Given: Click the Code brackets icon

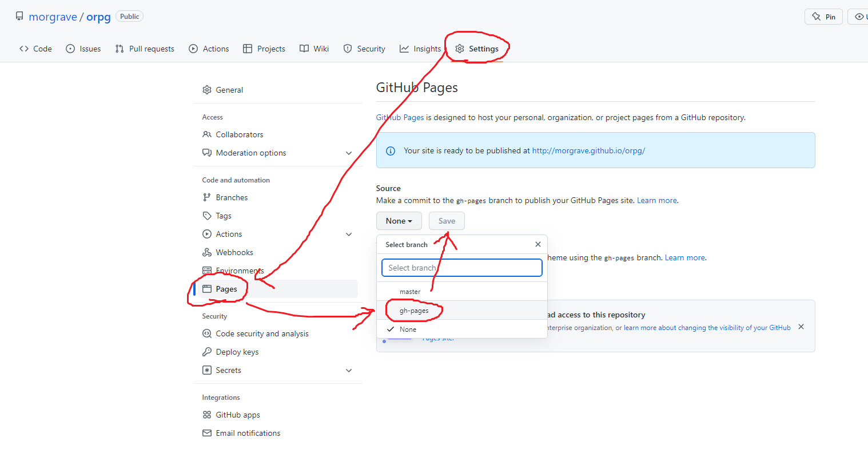Looking at the screenshot, I should tap(24, 49).
